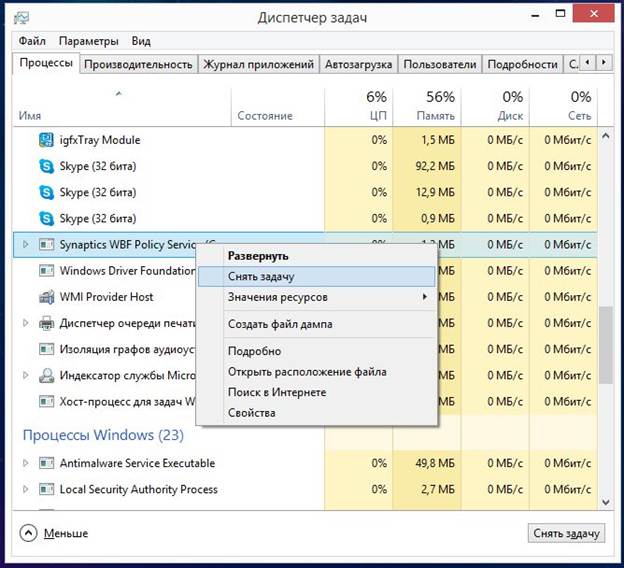Switch to the Производительность tab
The image size is (624, 568).
pyautogui.click(x=138, y=64)
